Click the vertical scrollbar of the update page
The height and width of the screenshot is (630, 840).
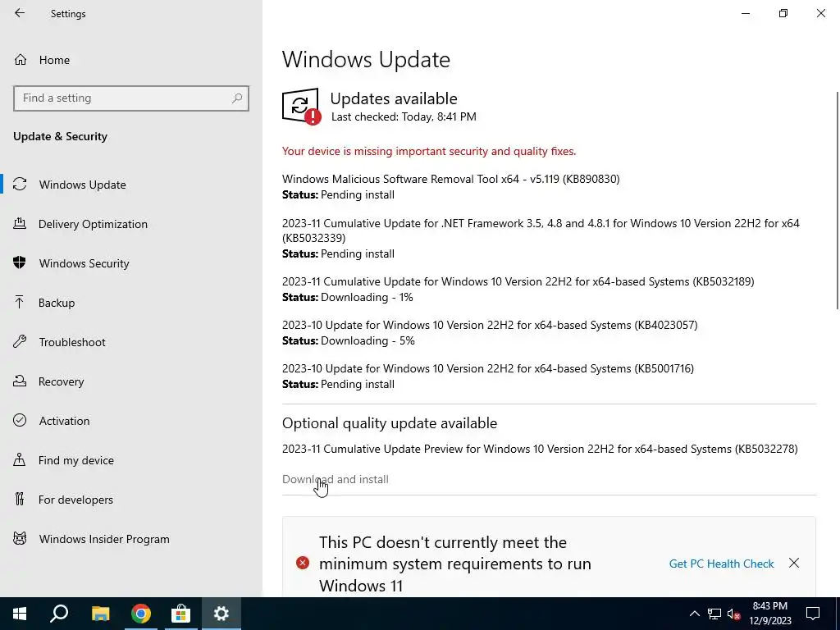[x=837, y=200]
